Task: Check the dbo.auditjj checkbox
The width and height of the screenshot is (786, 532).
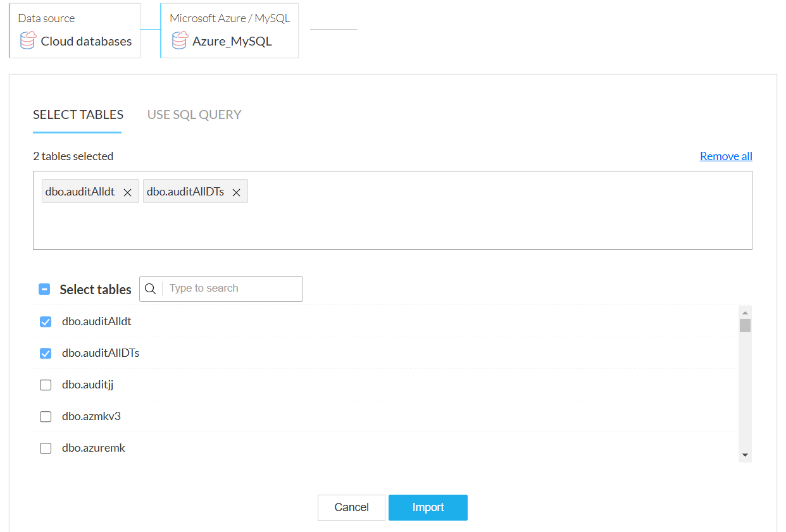Action: 46,385
